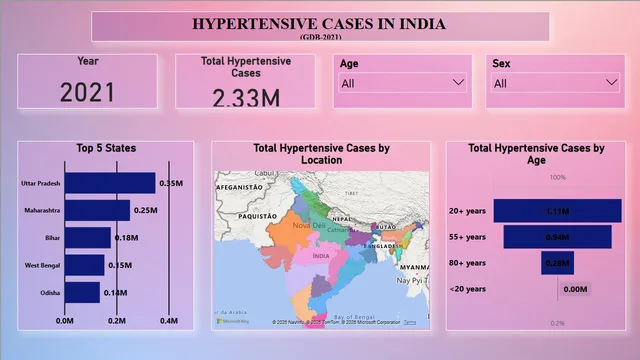Click Total Hypertensive Cases by Age title
The height and width of the screenshot is (360, 640).
coord(536,154)
